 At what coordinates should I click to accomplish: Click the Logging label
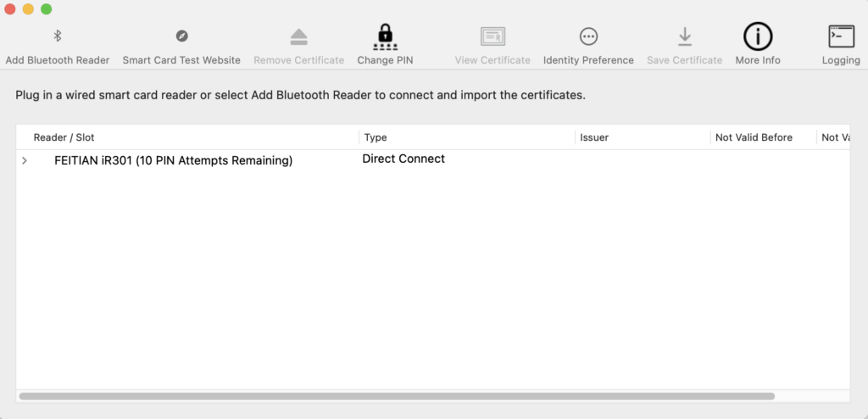click(x=841, y=60)
